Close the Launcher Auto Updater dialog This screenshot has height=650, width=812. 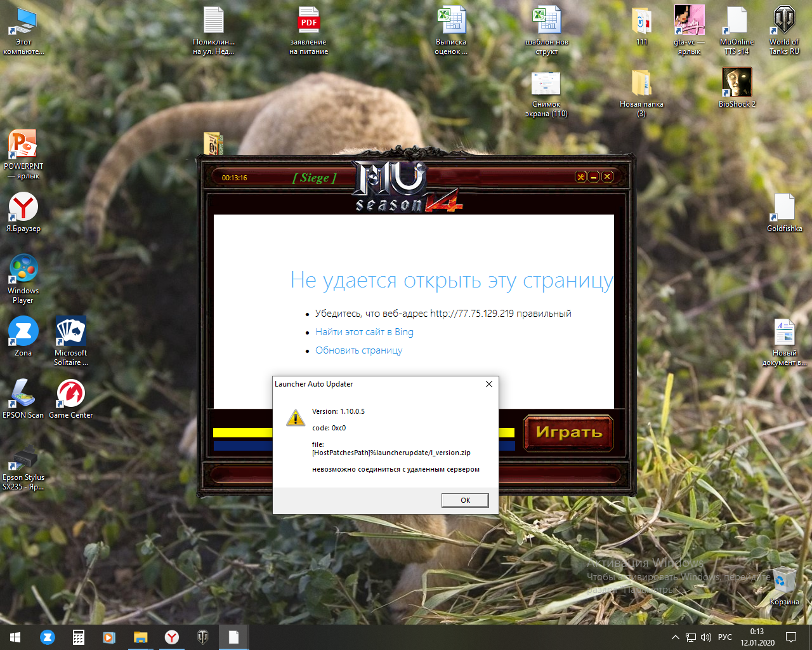488,384
